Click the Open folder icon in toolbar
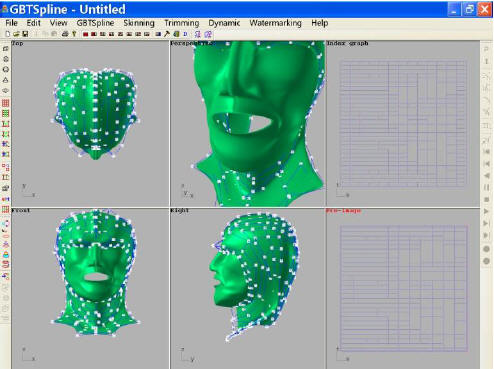Viewport: 494px width, 369px height. coord(16,34)
